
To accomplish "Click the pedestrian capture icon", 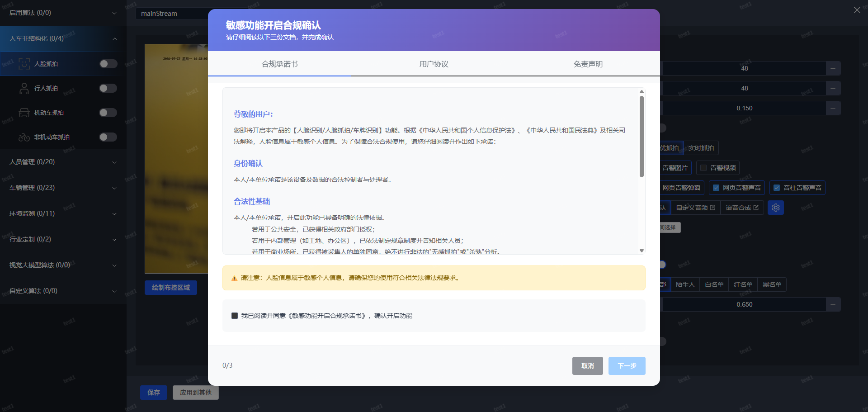I will point(24,88).
